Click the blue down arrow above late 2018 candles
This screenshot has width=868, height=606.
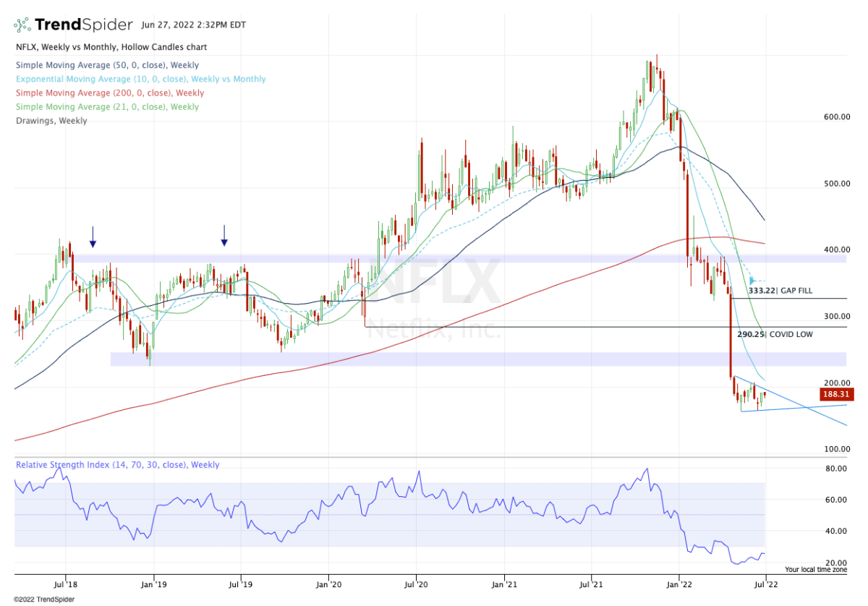(93, 236)
